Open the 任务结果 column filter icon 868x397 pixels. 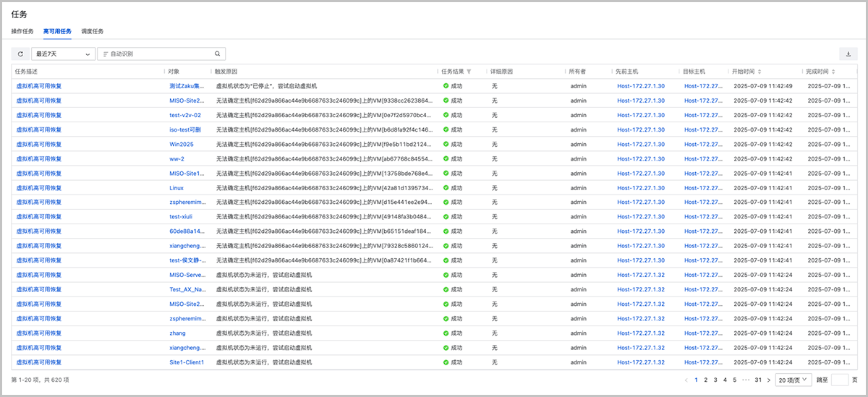(x=469, y=72)
